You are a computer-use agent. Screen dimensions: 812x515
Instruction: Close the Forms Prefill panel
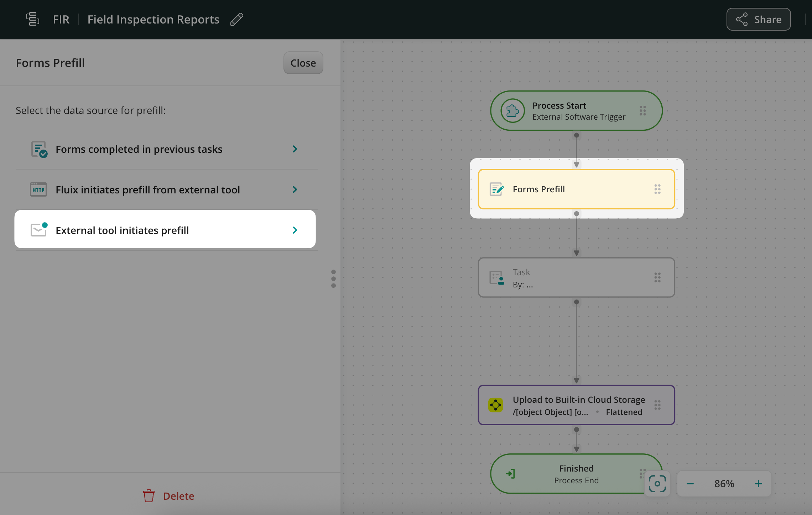pyautogui.click(x=303, y=63)
